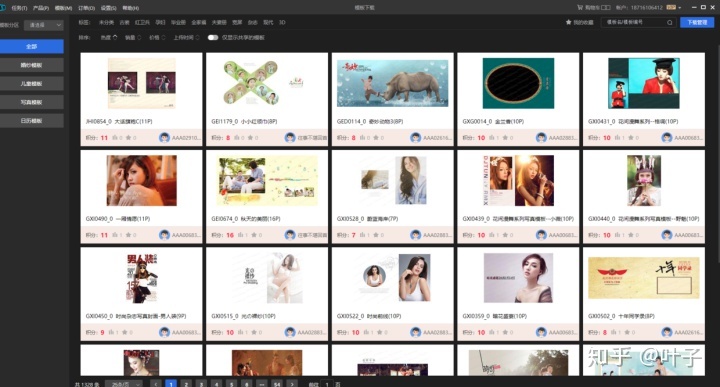Screen dimensions: 720x387
Task: Click star favorite icon on GED0114_0 card
Action: (x=377, y=137)
